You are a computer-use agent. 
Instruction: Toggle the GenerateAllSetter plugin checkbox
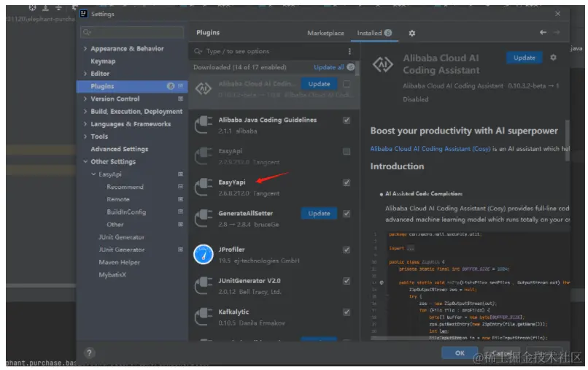click(x=347, y=214)
